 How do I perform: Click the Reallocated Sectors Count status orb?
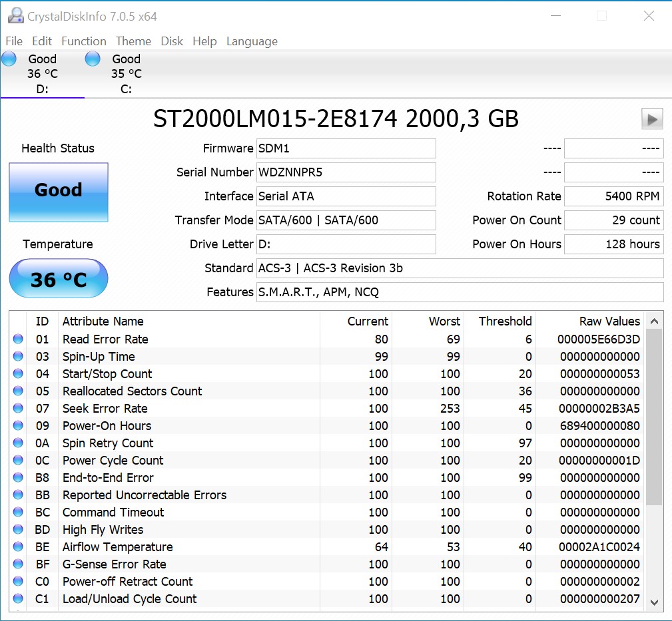pyautogui.click(x=18, y=391)
